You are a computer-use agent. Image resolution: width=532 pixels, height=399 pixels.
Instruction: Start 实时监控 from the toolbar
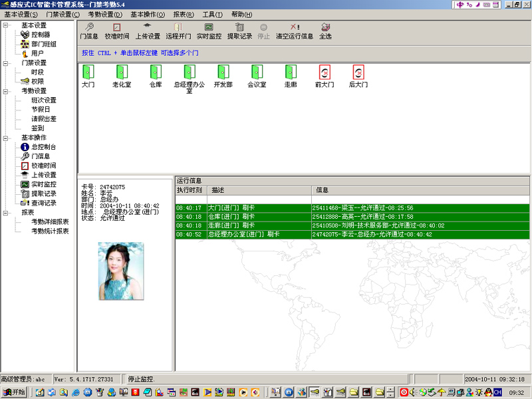click(x=208, y=27)
